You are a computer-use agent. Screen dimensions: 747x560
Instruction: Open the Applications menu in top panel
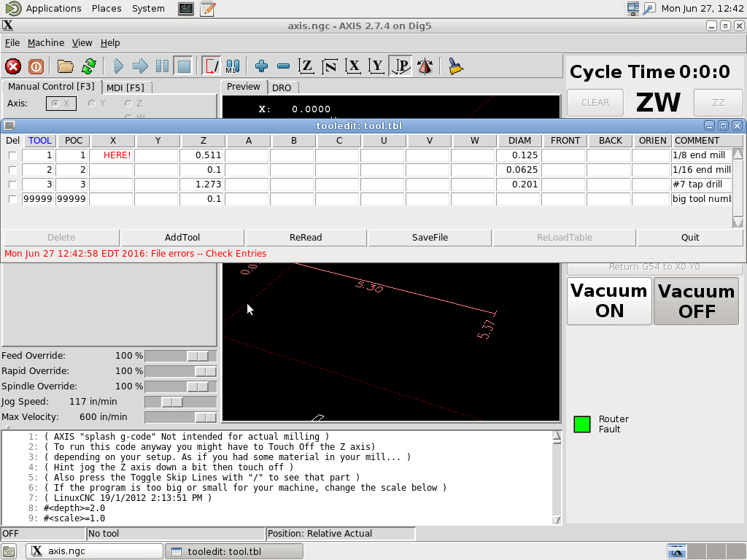coord(53,9)
